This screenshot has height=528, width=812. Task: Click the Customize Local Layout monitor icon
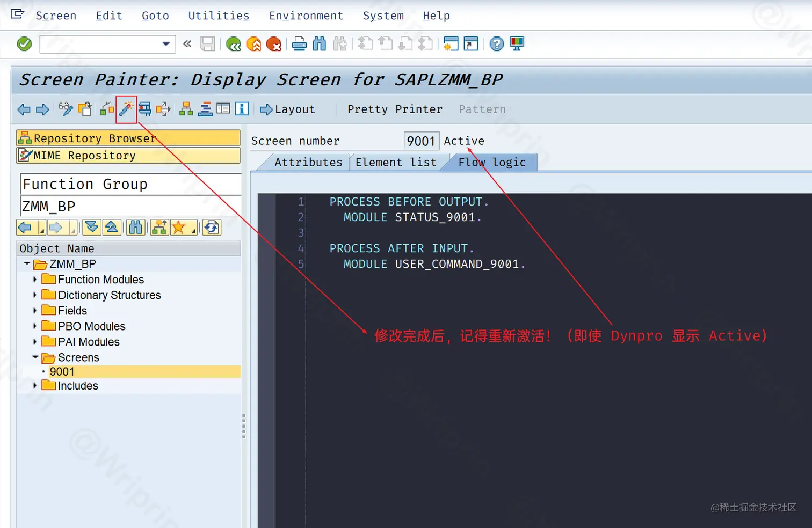click(517, 44)
